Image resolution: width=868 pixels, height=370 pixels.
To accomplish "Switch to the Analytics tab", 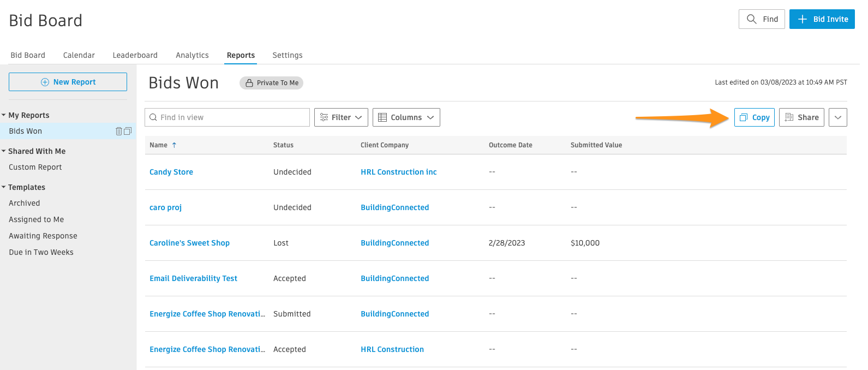I will [192, 55].
